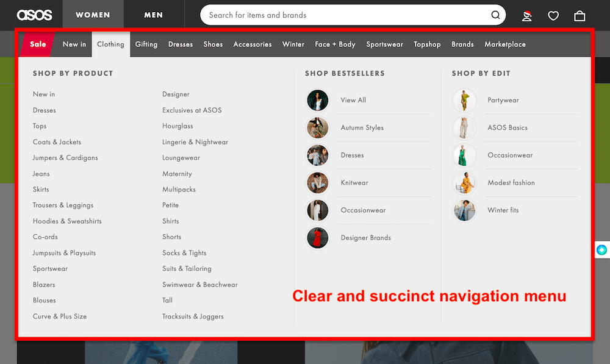Click the Autumn Styles thumbnail image
The height and width of the screenshot is (364, 610).
[318, 128]
